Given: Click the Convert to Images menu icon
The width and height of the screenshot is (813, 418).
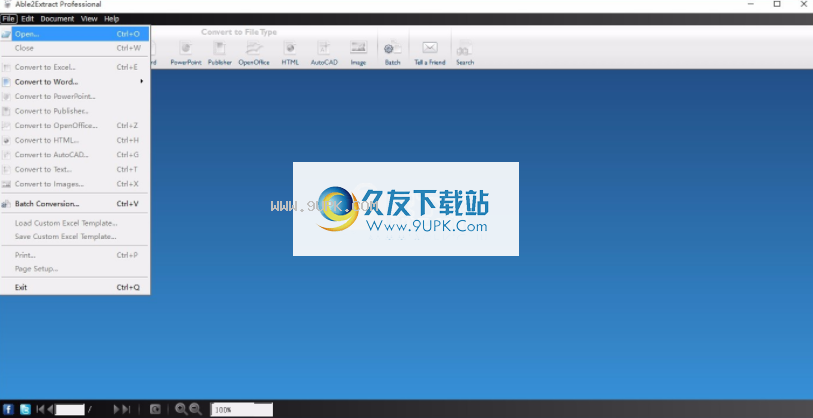Looking at the screenshot, I should pos(6,184).
